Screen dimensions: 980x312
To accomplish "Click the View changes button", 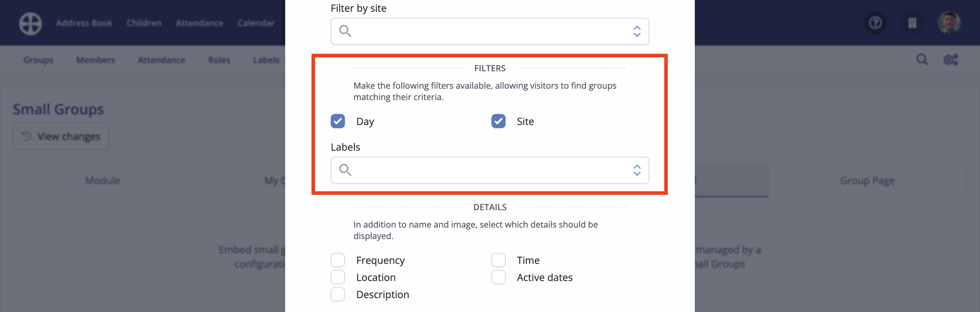I will tap(61, 136).
